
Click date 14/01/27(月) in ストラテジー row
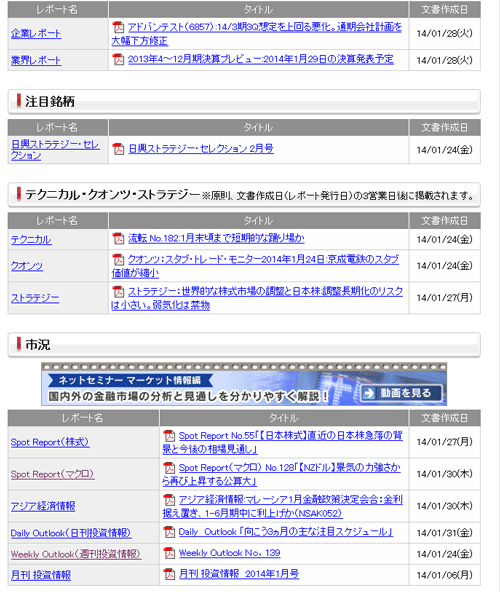coord(444,298)
